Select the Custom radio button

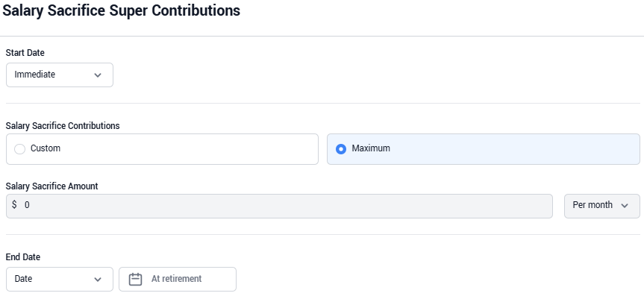click(19, 149)
